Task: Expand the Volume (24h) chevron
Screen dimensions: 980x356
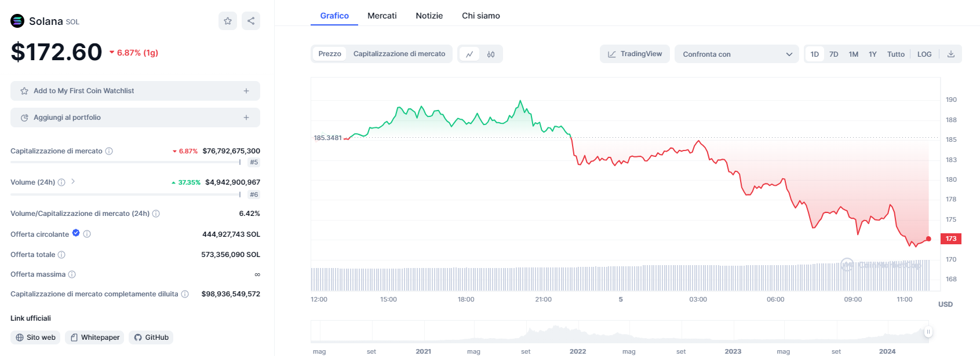Action: pos(73,182)
